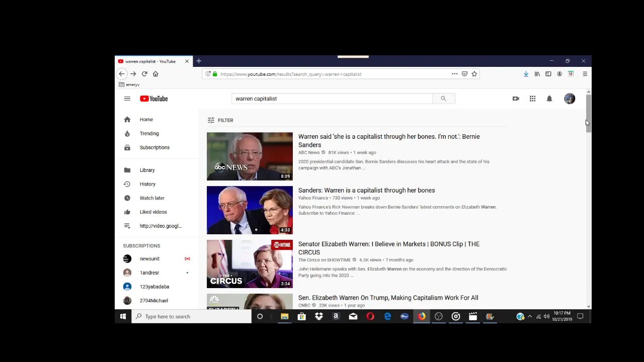Image resolution: width=644 pixels, height=362 pixels.
Task: Open Amazon from the taskbar
Action: (336, 317)
